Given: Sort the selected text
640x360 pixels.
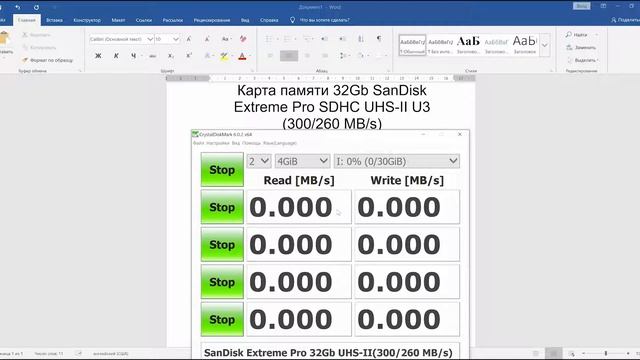Looking at the screenshot, I should 361,39.
